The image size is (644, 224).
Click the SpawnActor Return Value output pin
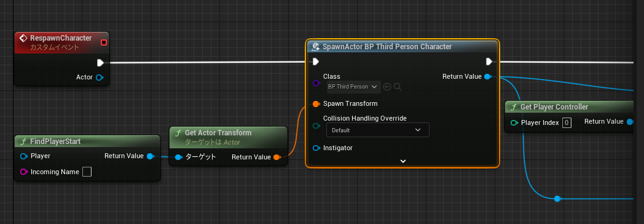coord(487,76)
